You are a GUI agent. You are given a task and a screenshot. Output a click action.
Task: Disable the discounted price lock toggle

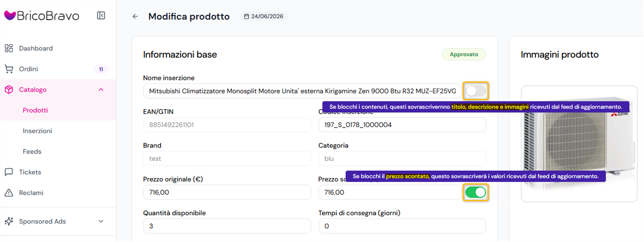coord(476,192)
